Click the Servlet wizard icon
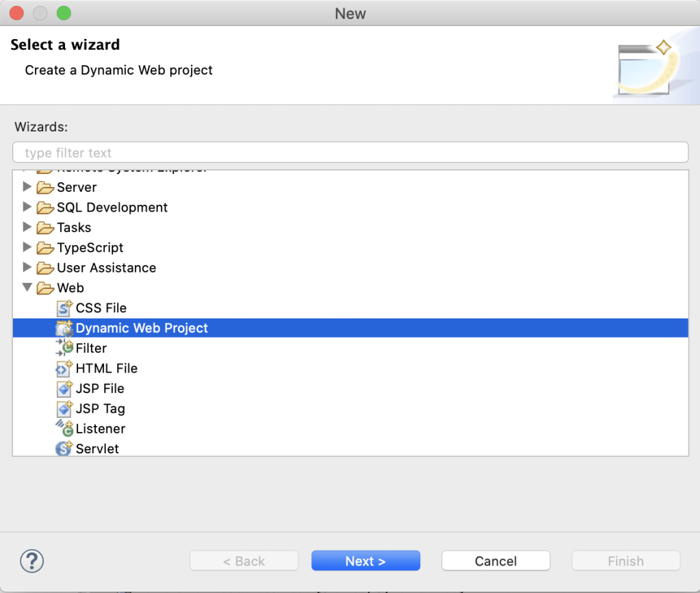Image resolution: width=700 pixels, height=593 pixels. [x=64, y=449]
